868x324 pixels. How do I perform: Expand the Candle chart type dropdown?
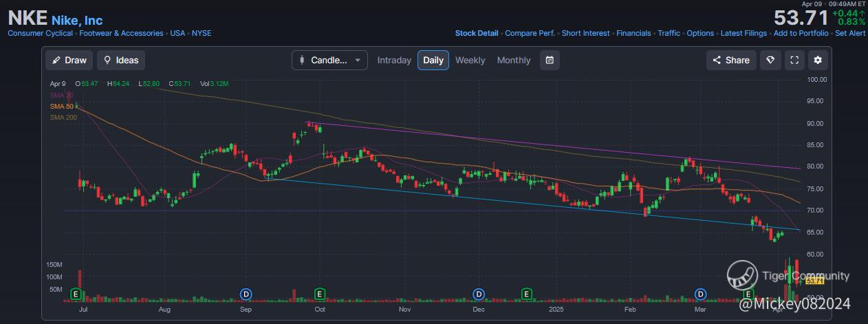[329, 60]
